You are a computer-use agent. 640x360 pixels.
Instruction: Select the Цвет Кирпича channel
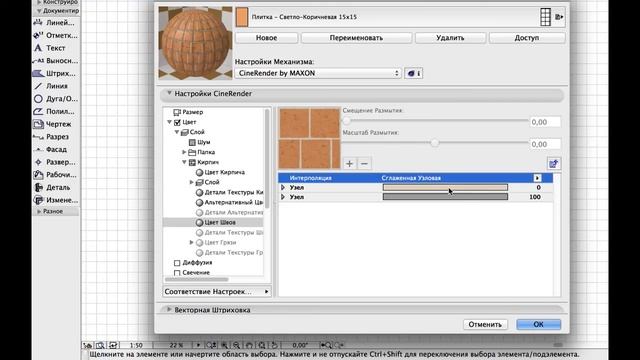click(224, 172)
